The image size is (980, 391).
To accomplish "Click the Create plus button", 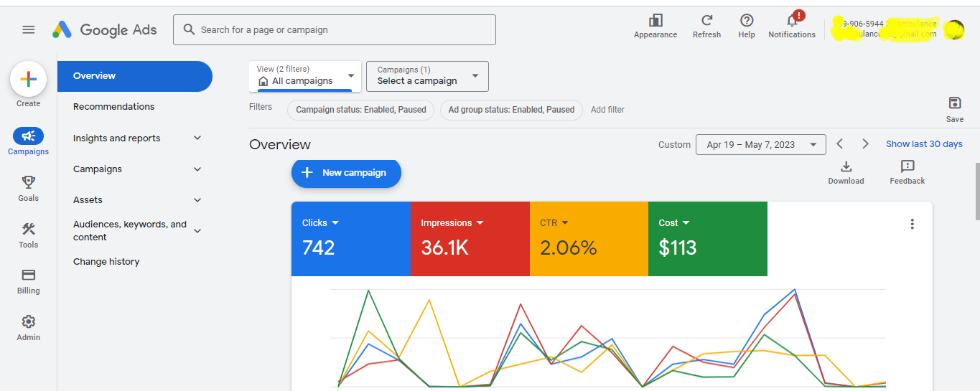I will point(29,80).
